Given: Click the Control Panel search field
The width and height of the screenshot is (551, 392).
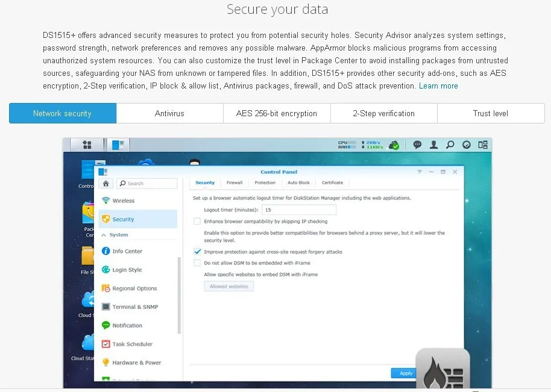Looking at the screenshot, I should click(147, 183).
